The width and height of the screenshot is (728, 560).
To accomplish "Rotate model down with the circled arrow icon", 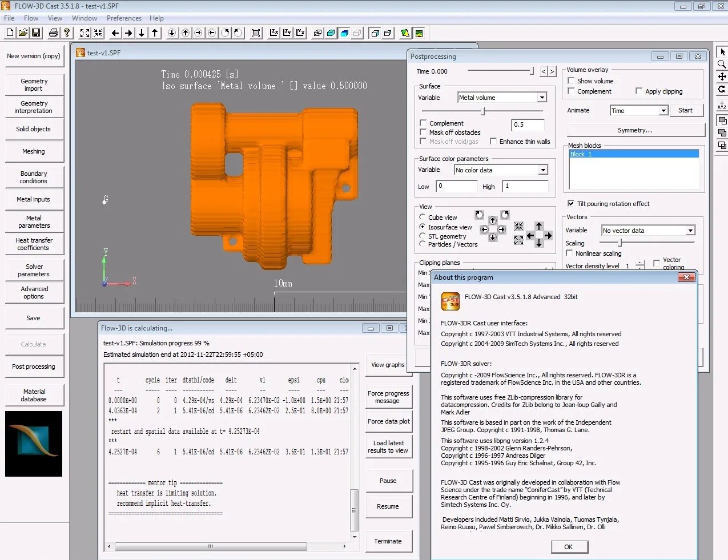I will coord(171,33).
